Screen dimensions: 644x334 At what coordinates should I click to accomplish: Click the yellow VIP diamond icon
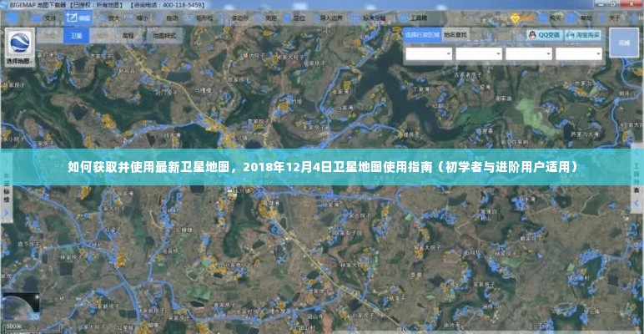(x=515, y=18)
